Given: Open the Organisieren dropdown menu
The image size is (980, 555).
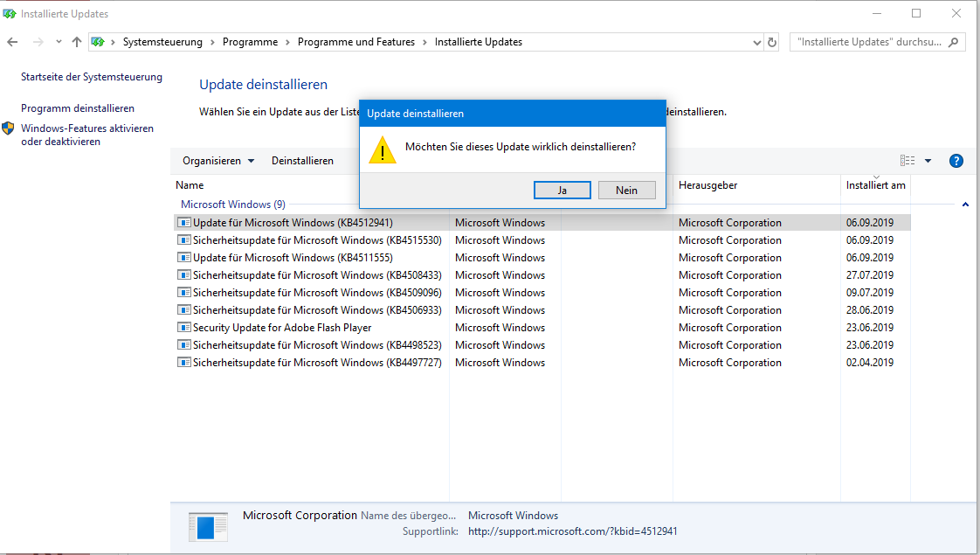Looking at the screenshot, I should 218,161.
